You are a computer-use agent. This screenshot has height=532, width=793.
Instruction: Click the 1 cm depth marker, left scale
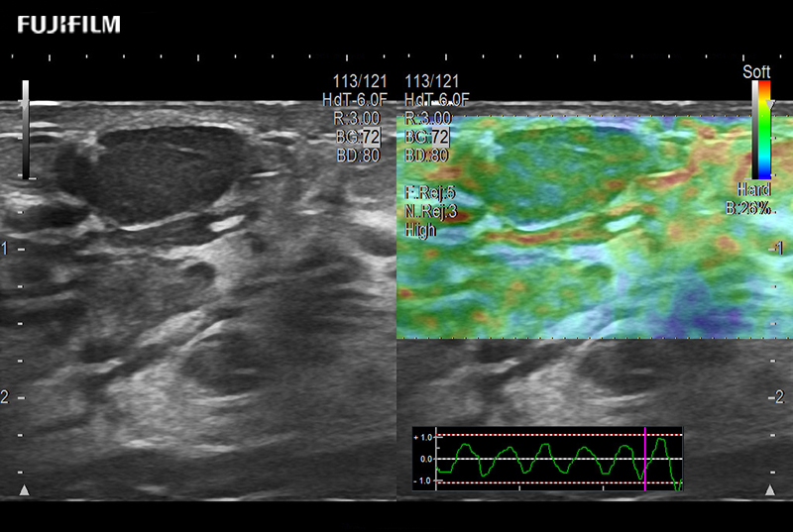5,249
